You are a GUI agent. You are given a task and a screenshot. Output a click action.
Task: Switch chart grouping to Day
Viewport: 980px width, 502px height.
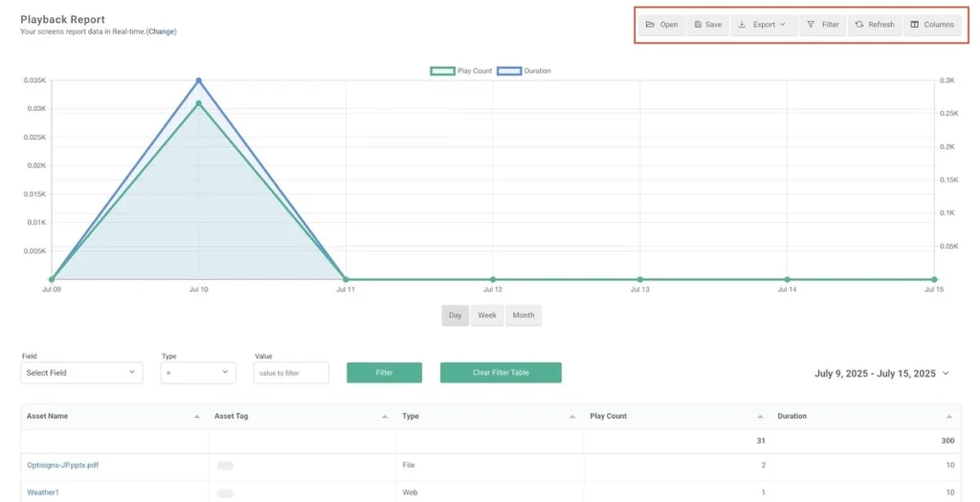(455, 316)
